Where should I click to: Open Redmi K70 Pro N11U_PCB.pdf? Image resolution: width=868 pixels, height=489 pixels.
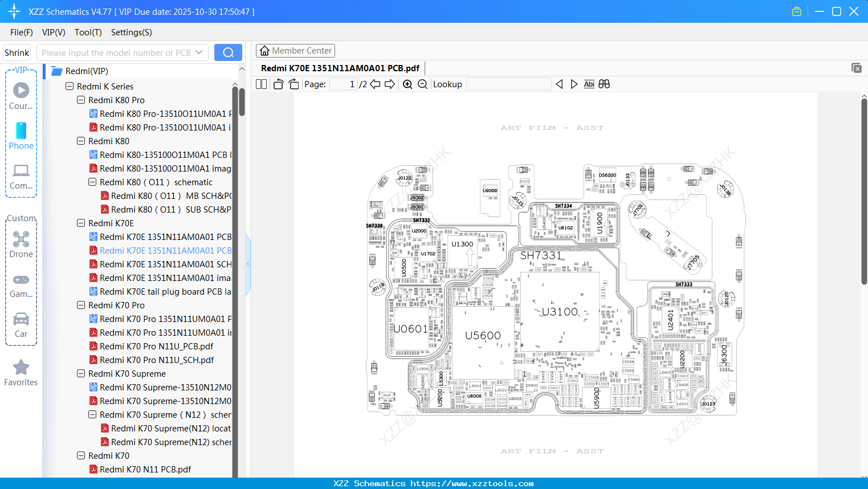click(x=152, y=346)
